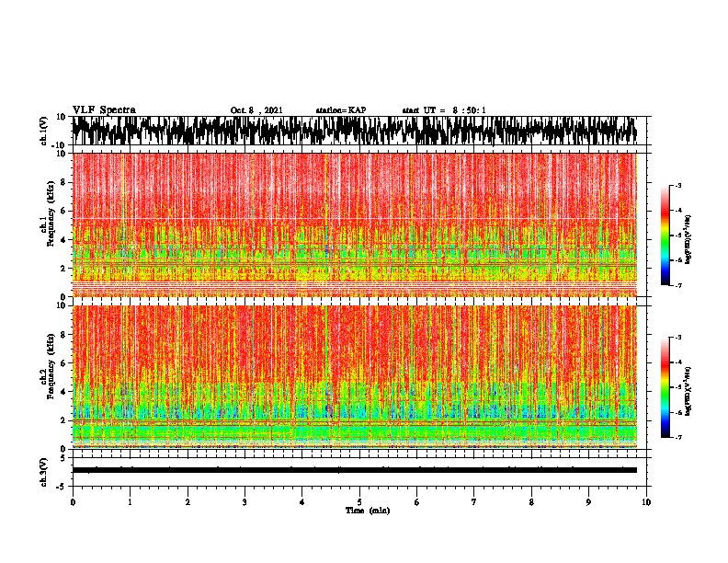Click the ch.2 color bar log(PSD) label
Screen dimensions: 728x563
point(688,391)
